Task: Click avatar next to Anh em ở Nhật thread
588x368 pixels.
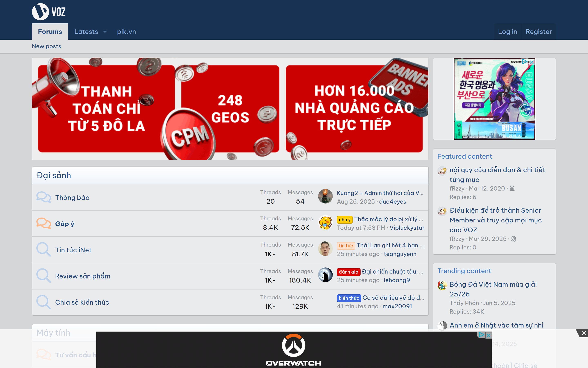Action: [x=442, y=326]
